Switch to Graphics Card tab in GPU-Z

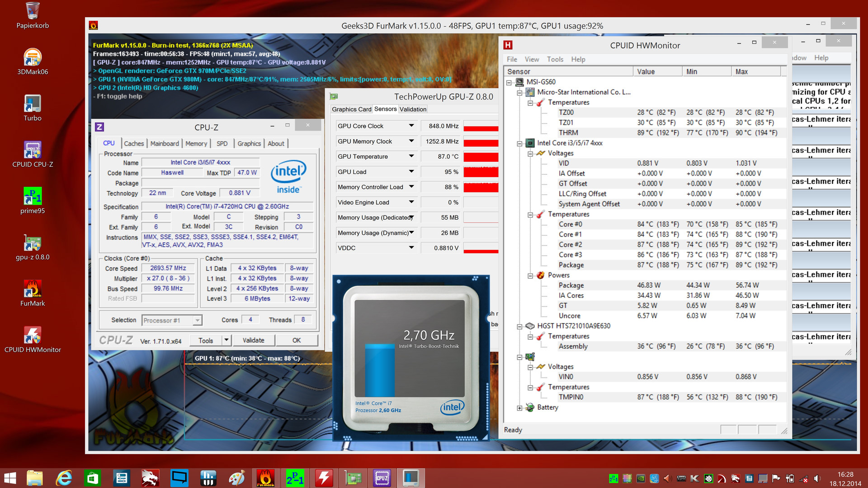click(x=351, y=109)
